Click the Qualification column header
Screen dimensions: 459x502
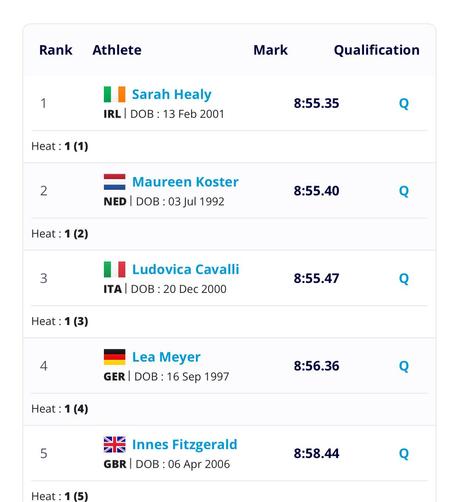pos(377,50)
